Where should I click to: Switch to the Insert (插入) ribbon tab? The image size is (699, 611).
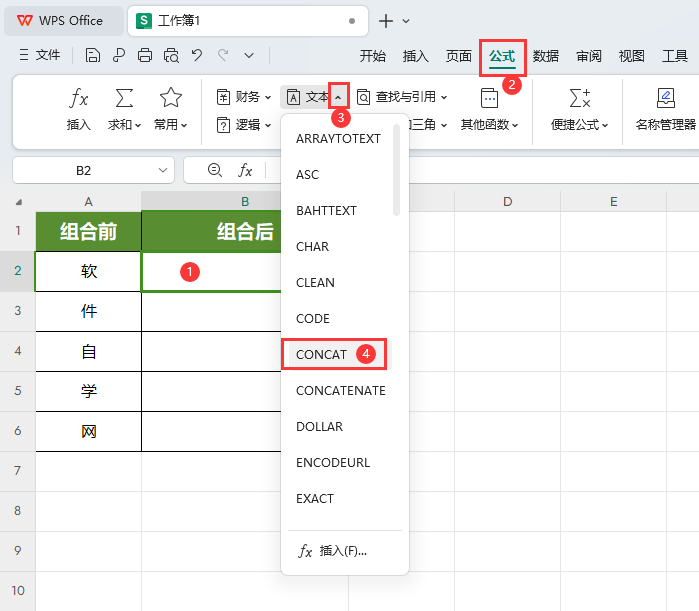click(415, 56)
